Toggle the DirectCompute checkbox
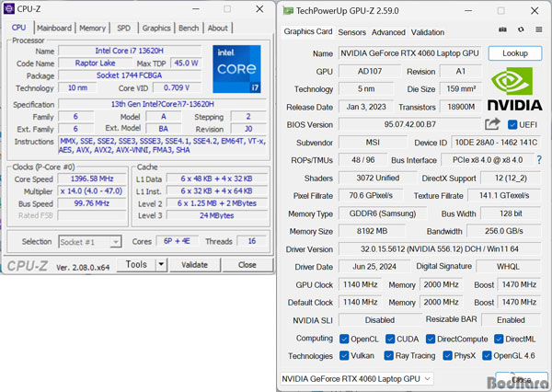This screenshot has height=392, width=552. tap(431, 339)
